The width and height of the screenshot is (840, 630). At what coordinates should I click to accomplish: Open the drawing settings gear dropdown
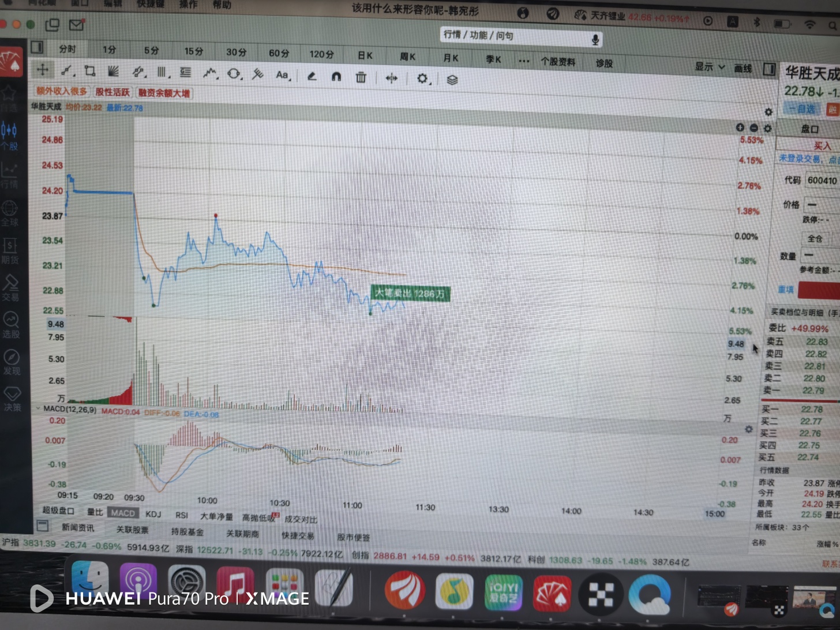tap(423, 78)
